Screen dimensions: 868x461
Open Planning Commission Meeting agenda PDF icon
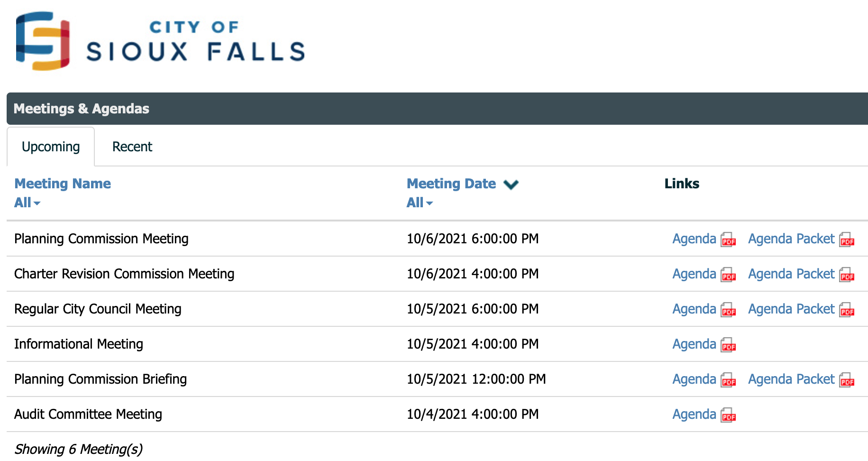[728, 240]
